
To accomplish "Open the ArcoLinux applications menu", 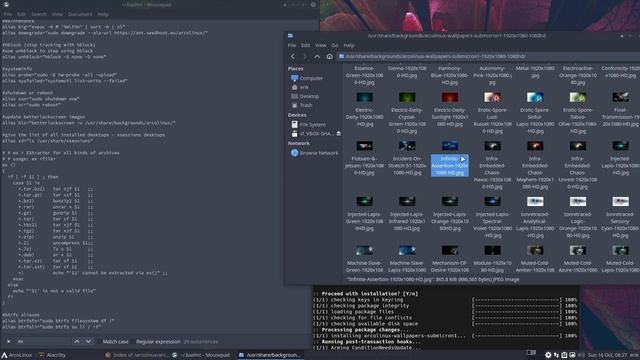I will click(17, 355).
